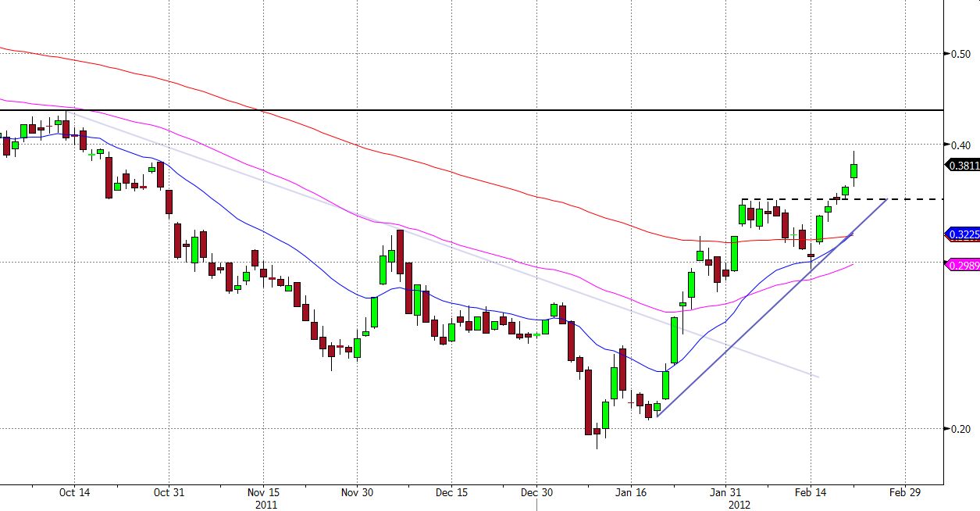Viewport: 980px width, 511px height.
Task: Click the 2011 year label
Action: click(266, 505)
